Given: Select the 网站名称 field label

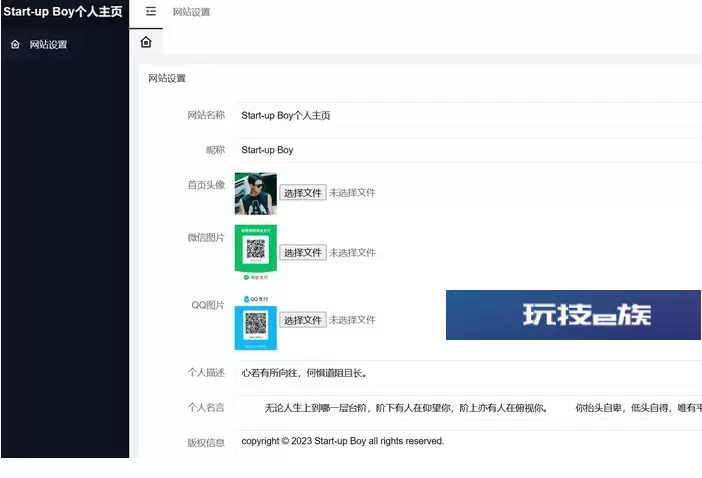Looking at the screenshot, I should [206, 115].
